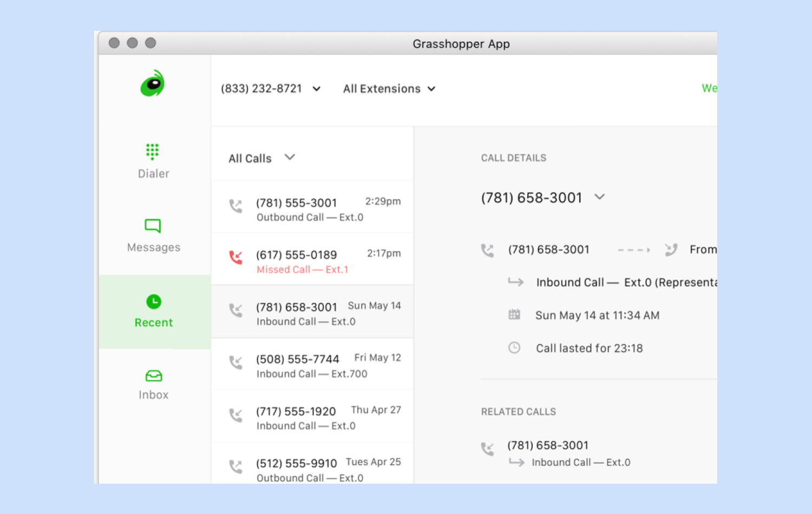The height and width of the screenshot is (514, 812).
Task: Expand the All Extensions dropdown
Action: tap(431, 89)
